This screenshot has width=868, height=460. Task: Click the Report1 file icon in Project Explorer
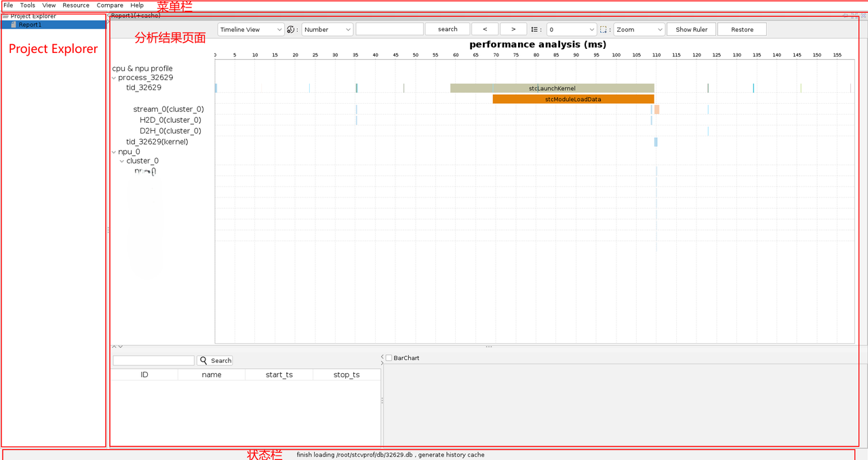(x=14, y=24)
